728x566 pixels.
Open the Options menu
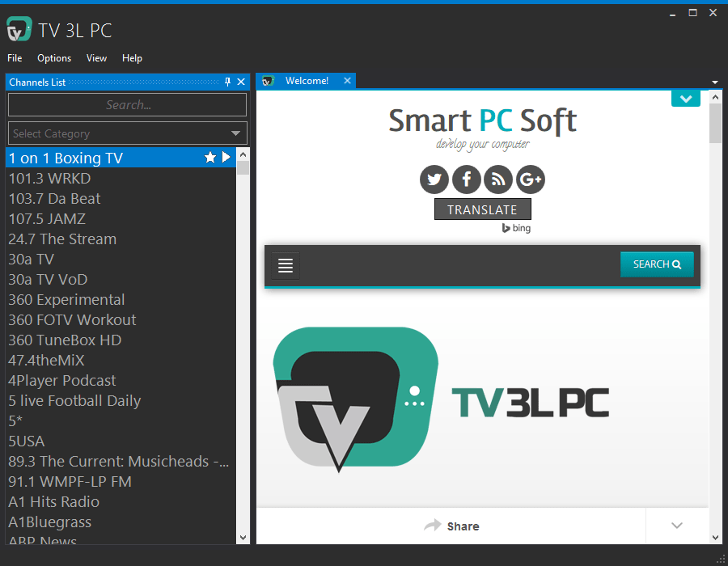(54, 58)
